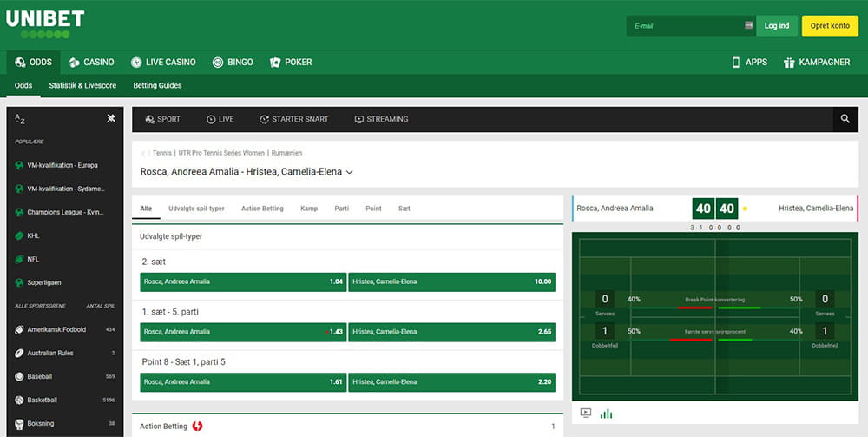Open the POKER section
Screen dimensions: 868x437
point(291,62)
